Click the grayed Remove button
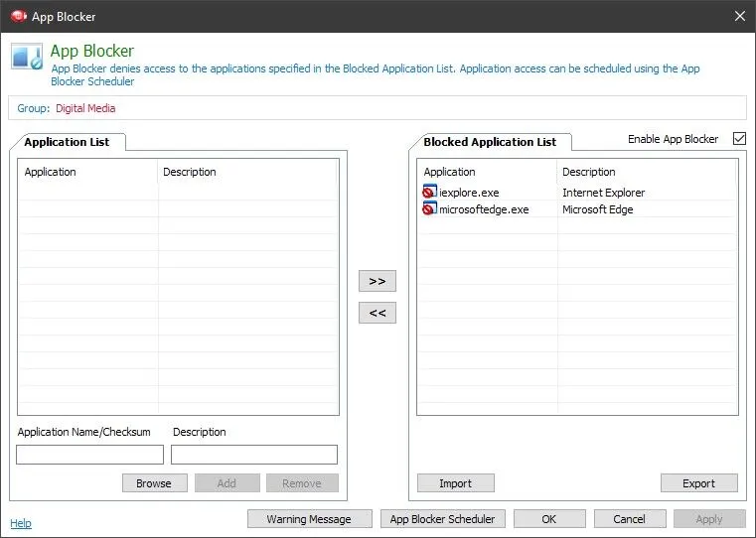The width and height of the screenshot is (756, 538). coord(302,483)
